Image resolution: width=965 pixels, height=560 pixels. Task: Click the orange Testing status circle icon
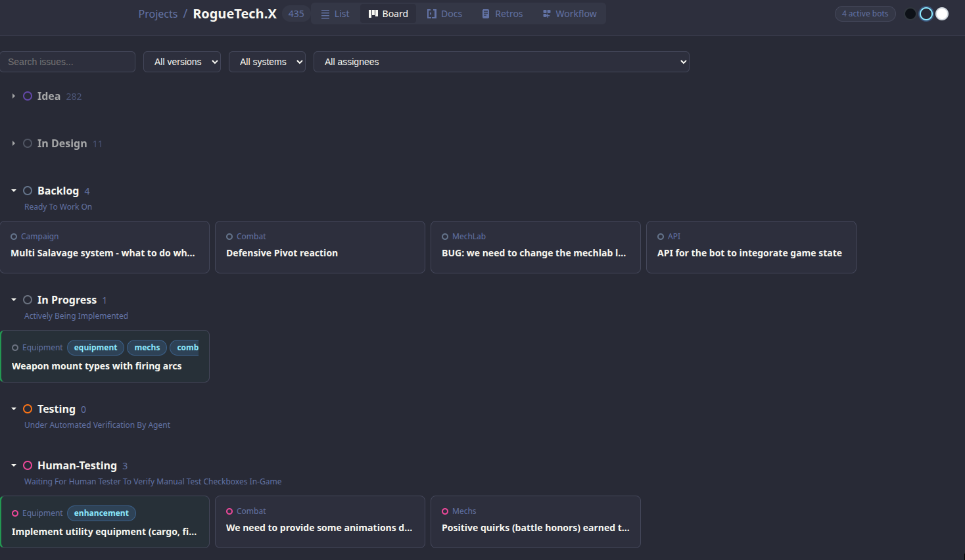[x=28, y=409]
